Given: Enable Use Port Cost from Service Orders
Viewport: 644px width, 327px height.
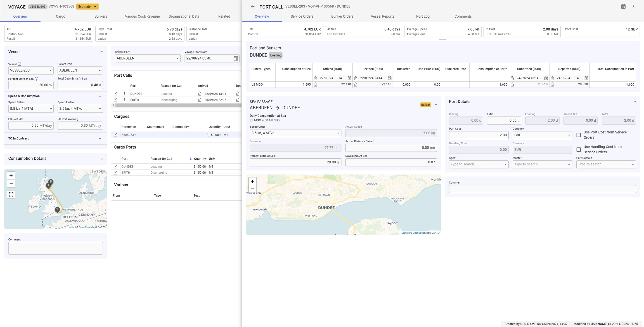Looking at the screenshot, I should click(579, 135).
